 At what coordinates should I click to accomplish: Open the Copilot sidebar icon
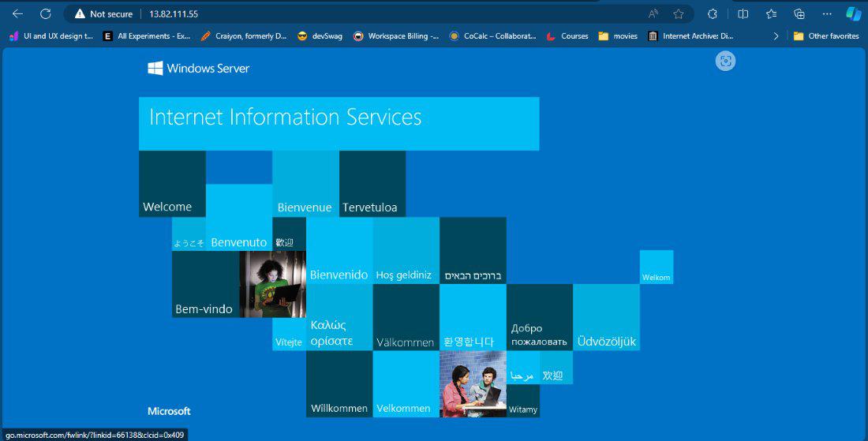click(x=853, y=14)
